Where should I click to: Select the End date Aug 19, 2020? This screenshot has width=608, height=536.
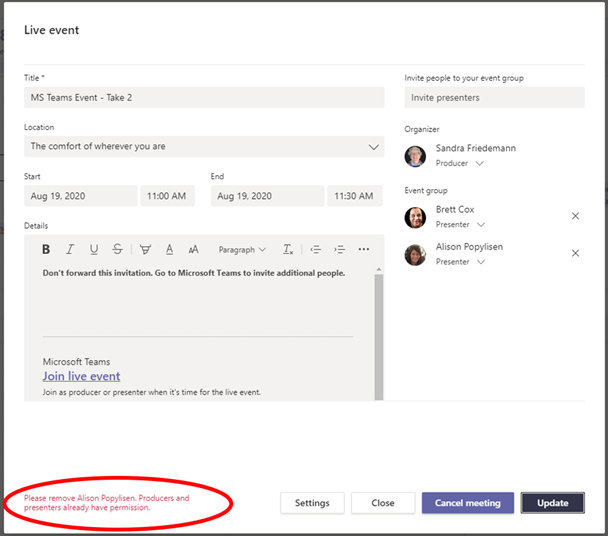[x=268, y=196]
